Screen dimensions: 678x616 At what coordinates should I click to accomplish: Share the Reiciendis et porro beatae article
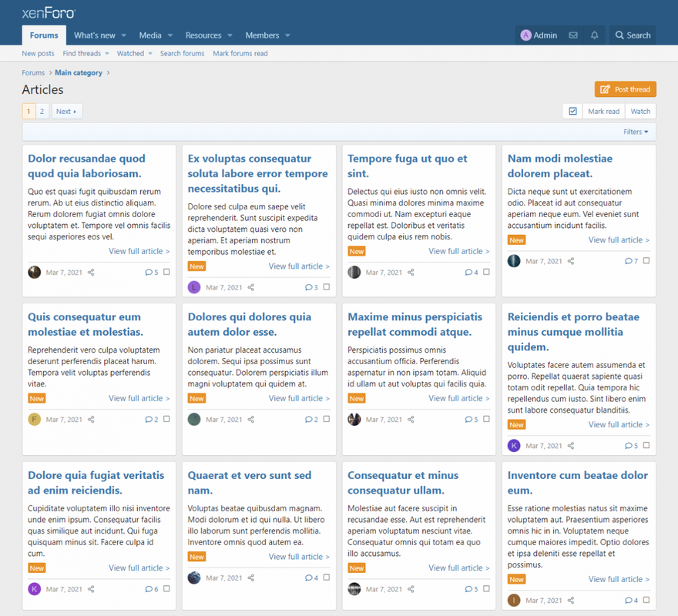click(571, 446)
